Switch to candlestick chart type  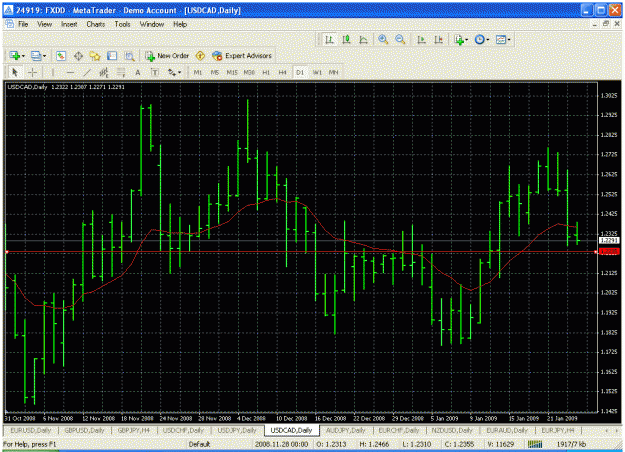click(346, 39)
